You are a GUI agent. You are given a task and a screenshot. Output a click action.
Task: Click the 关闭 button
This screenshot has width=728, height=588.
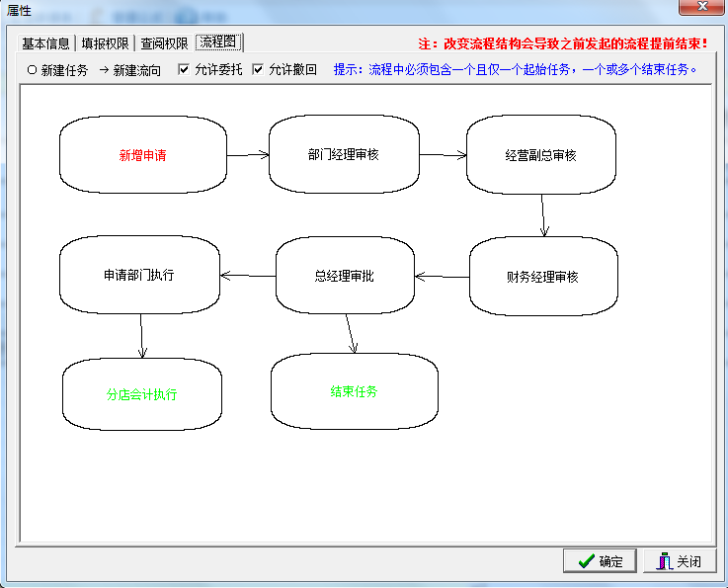coord(680,561)
